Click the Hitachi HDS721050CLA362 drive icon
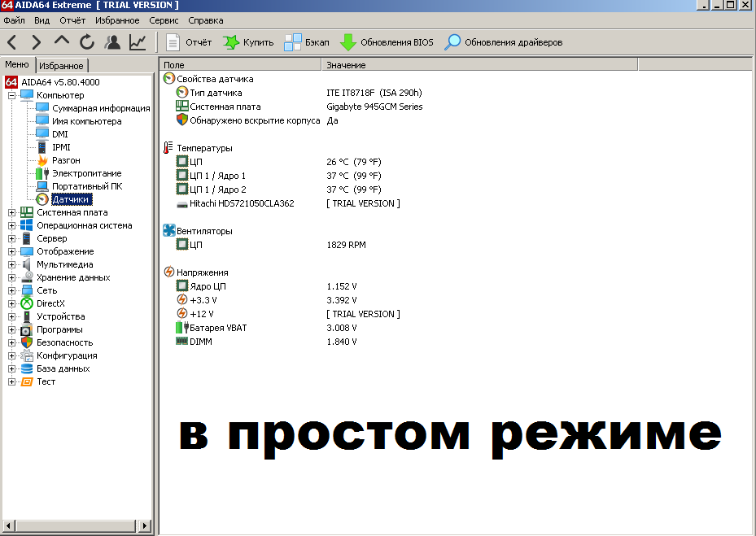 click(182, 204)
